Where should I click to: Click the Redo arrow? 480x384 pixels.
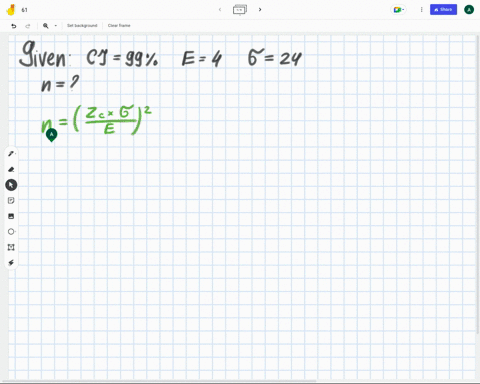[28, 26]
